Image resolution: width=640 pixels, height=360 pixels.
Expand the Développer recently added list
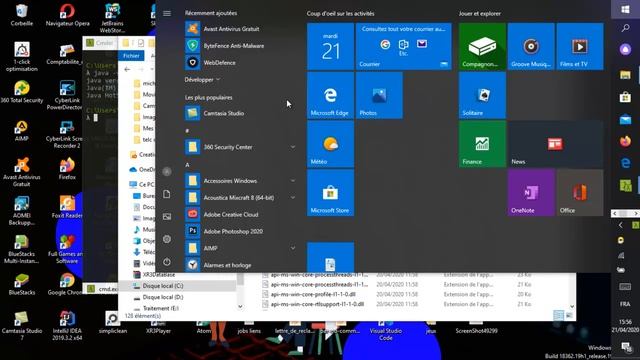[x=202, y=80]
